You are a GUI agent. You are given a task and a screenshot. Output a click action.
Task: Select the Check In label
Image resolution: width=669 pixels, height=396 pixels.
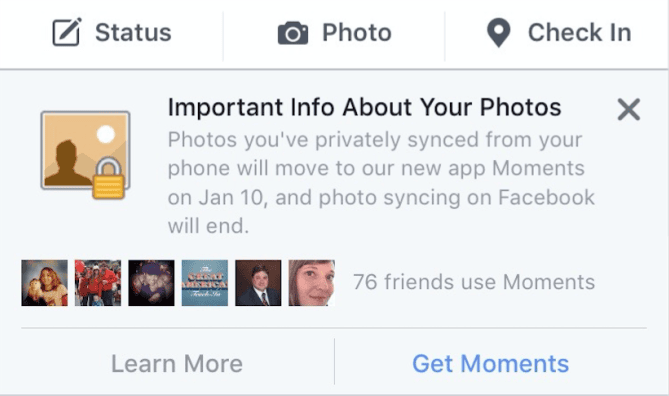pos(579,32)
